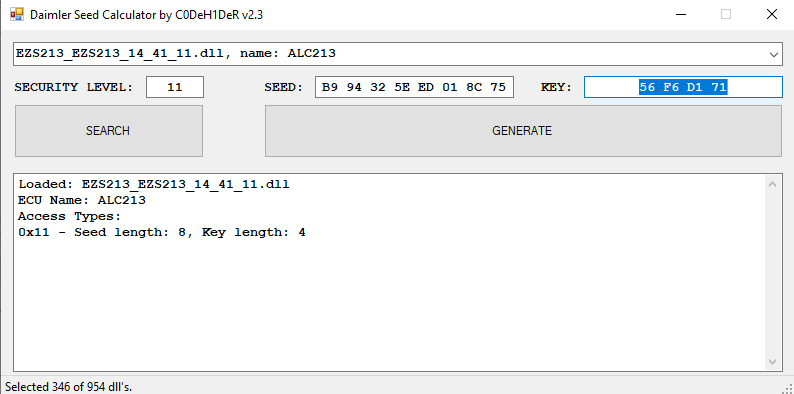Click the 'Loaded: EZS213' line in the log
Viewport: 794px width, 394px height.
[x=154, y=184]
